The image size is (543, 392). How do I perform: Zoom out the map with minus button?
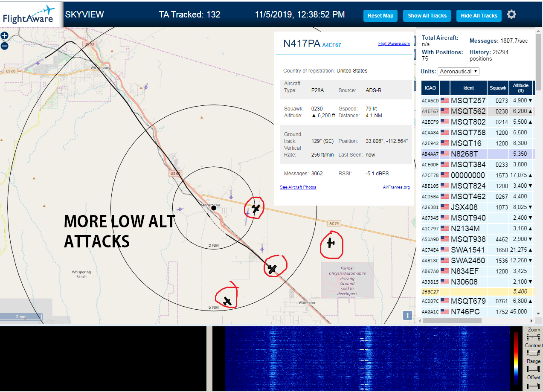point(4,46)
